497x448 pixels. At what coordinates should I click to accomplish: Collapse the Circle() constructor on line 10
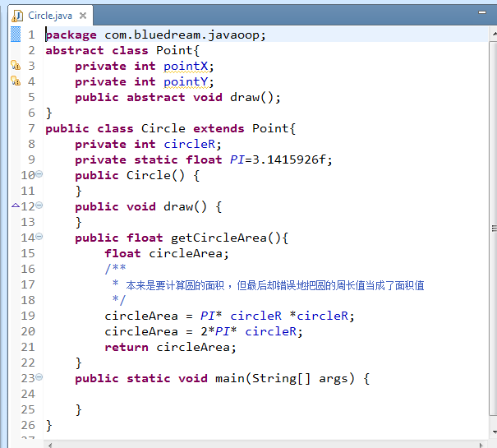[39, 174]
